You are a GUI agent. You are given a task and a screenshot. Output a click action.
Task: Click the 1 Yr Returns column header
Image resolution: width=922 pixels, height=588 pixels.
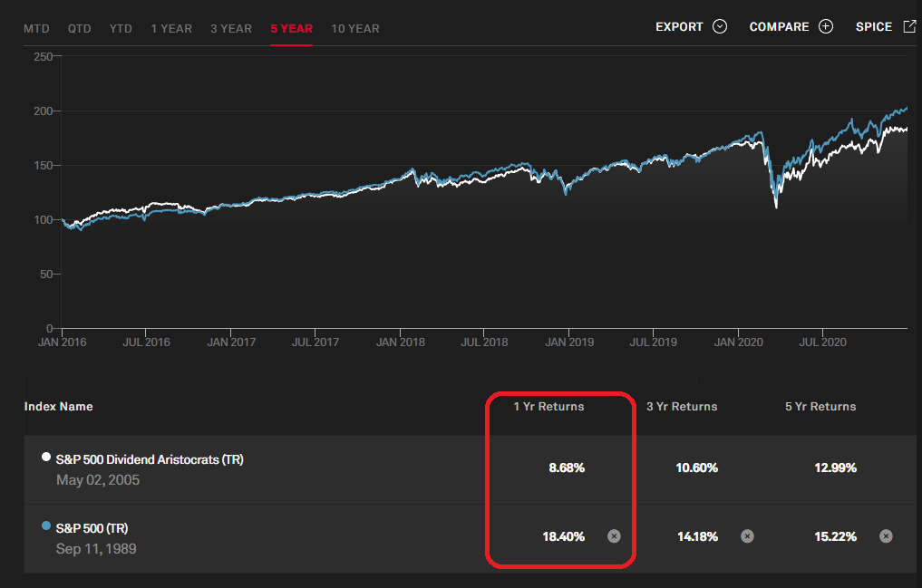tap(548, 407)
